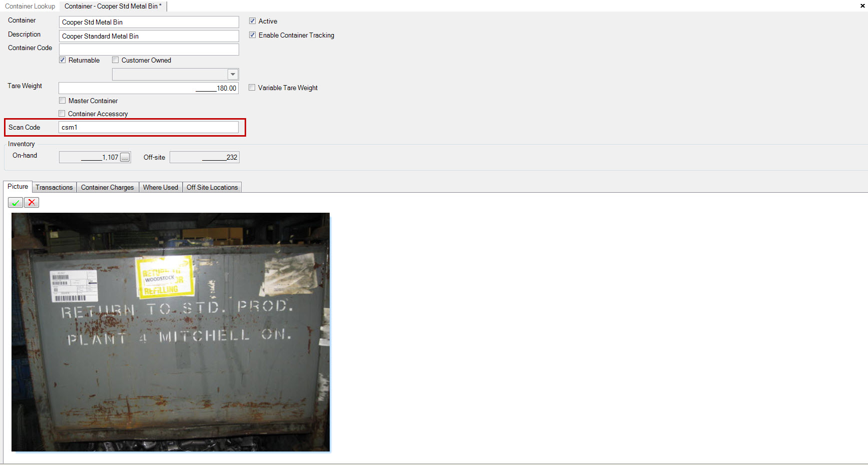Click the Description input field
868x465 pixels.
pos(149,36)
